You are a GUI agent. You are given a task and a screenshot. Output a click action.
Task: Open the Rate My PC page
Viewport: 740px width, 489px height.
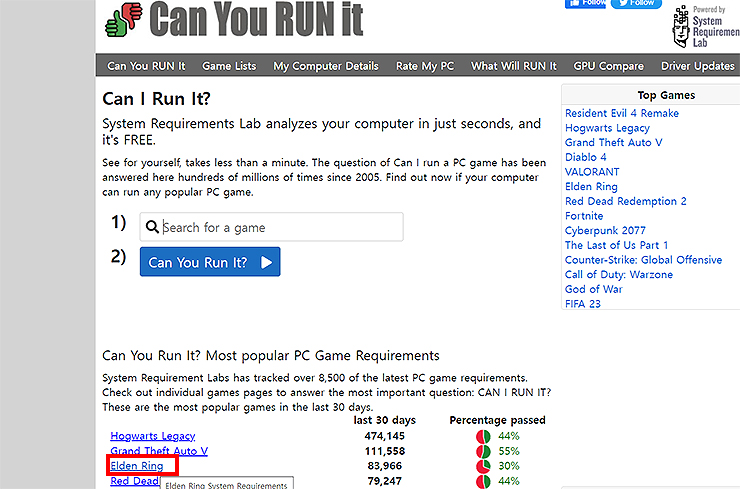point(425,66)
